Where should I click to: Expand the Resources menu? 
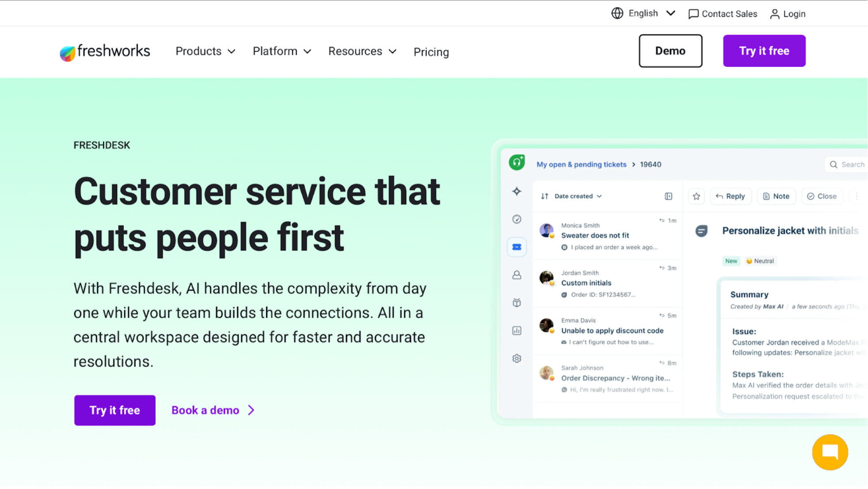[362, 51]
